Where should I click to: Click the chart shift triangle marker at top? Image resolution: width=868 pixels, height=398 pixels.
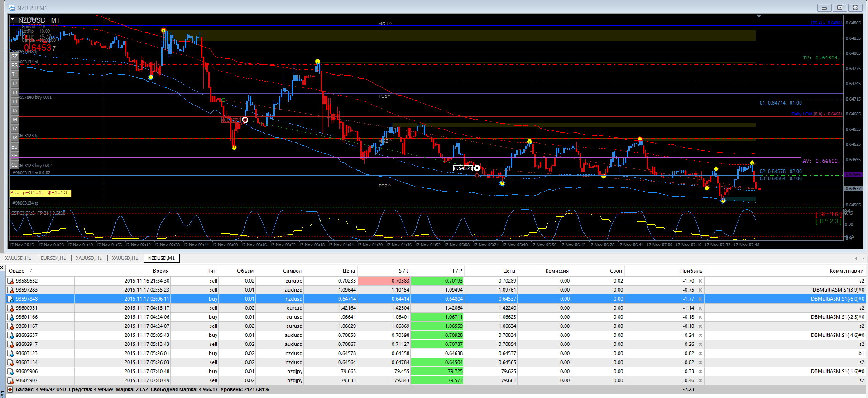click(x=759, y=17)
